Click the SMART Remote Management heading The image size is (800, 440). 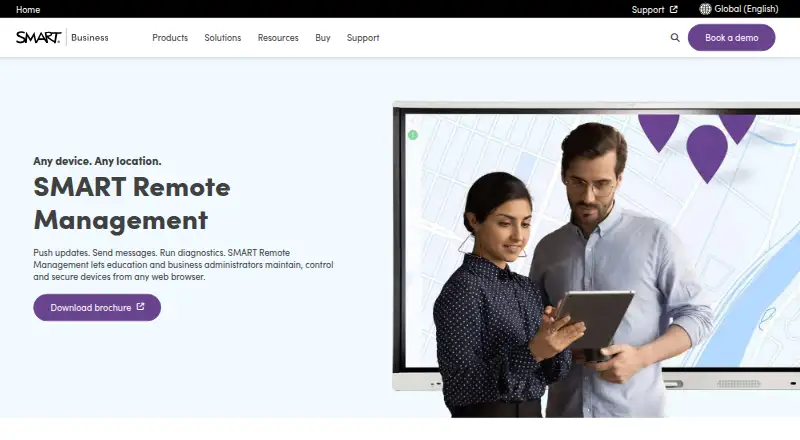tap(132, 203)
